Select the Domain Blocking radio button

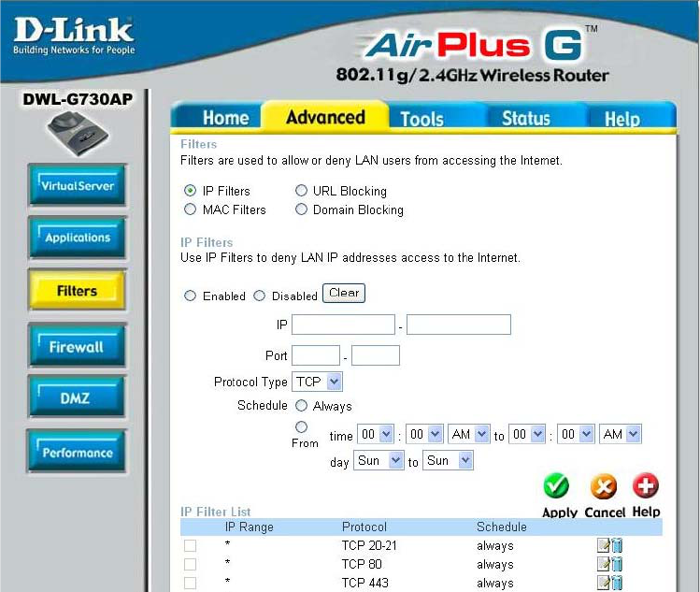click(301, 209)
